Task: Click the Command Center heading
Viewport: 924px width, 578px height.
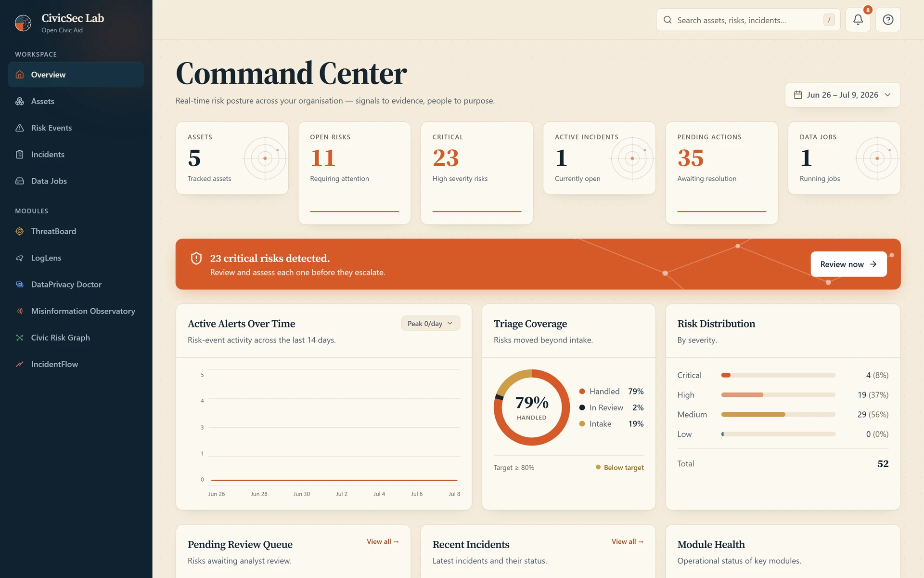Action: pyautogui.click(x=291, y=73)
